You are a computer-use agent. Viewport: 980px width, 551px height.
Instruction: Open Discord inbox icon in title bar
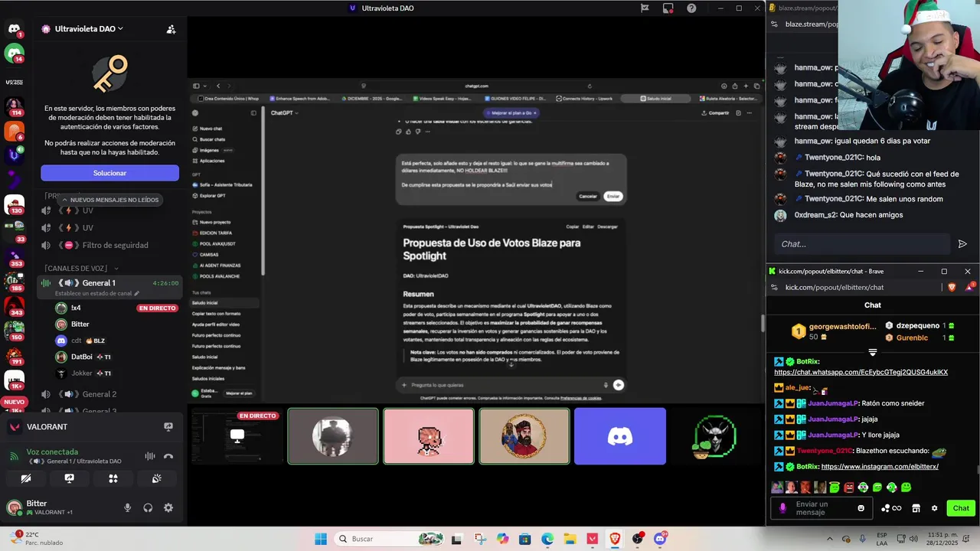[668, 8]
